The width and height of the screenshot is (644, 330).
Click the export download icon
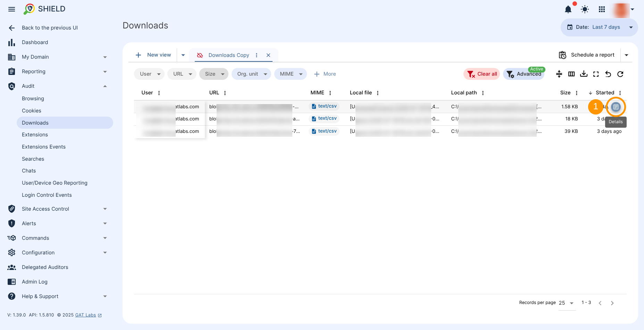coord(584,74)
